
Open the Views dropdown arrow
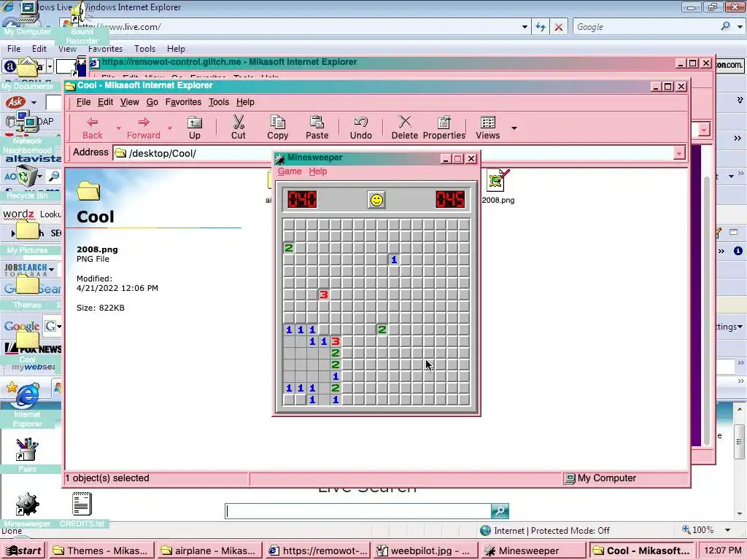(x=514, y=128)
